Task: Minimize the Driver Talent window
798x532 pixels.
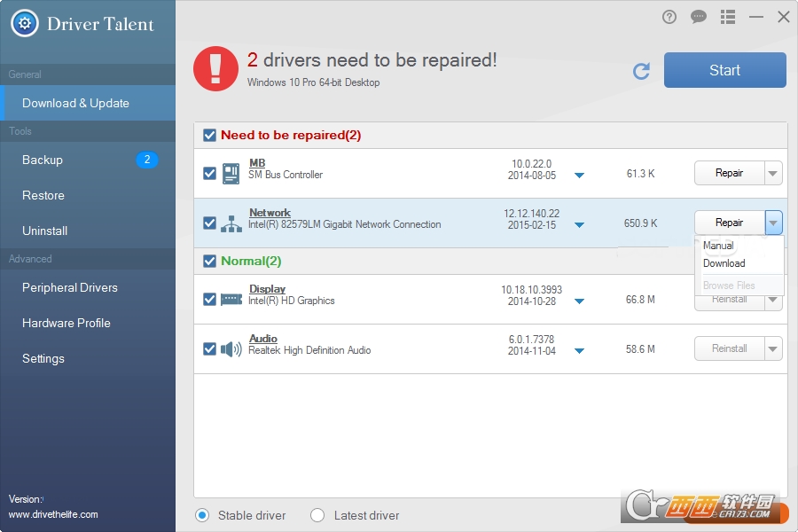Action: 756,18
